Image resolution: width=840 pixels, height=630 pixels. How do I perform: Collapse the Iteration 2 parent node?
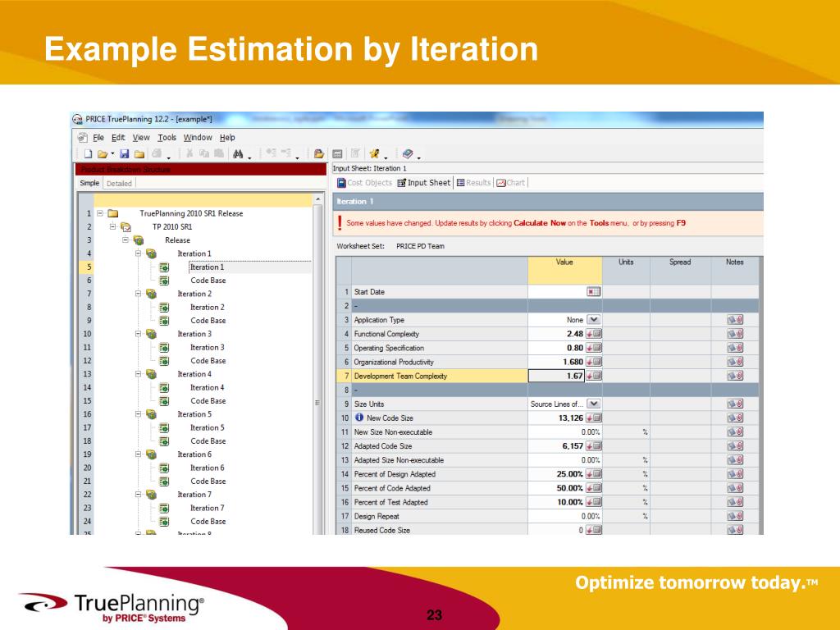(138, 294)
